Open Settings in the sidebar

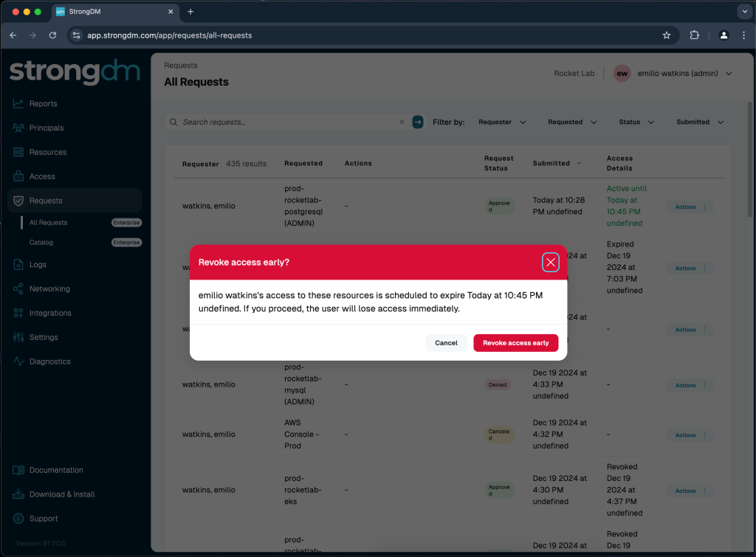coord(44,337)
